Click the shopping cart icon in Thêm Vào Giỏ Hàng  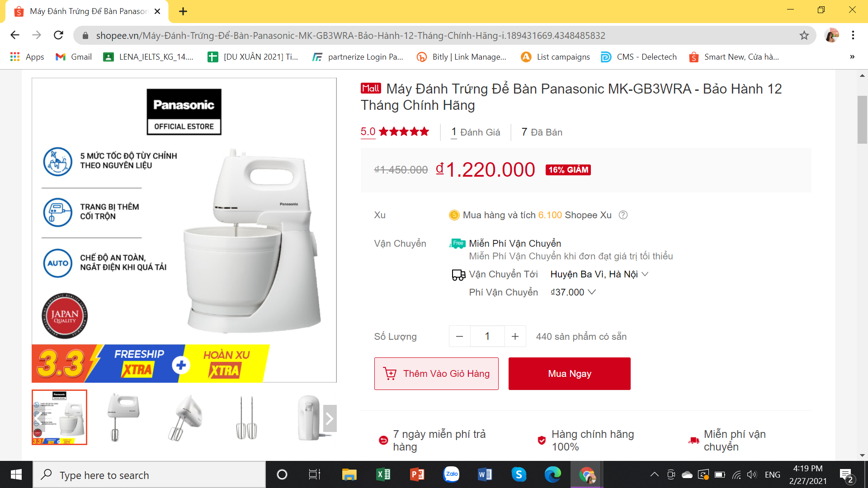coord(390,374)
